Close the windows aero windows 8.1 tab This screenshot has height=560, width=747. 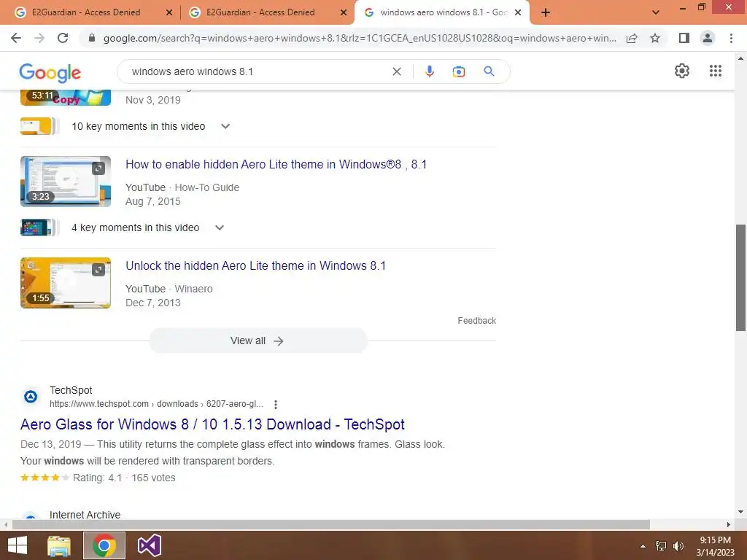point(518,12)
